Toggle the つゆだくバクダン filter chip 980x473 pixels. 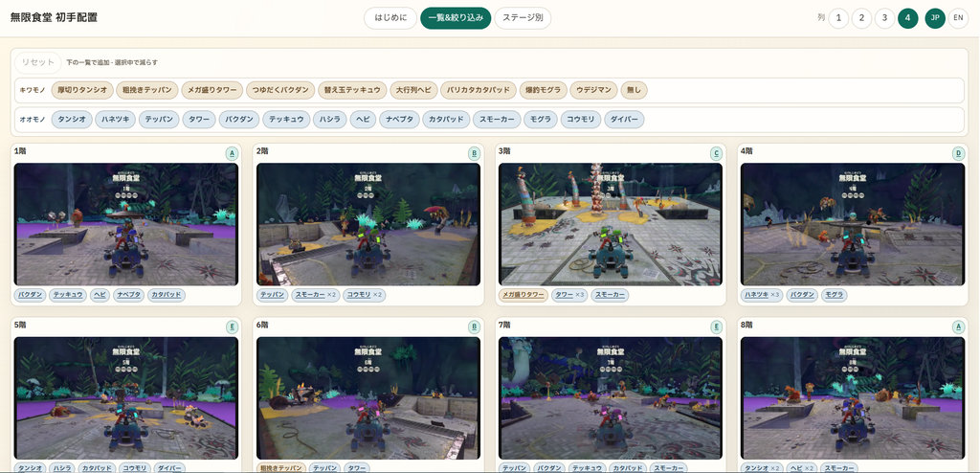pyautogui.click(x=280, y=90)
